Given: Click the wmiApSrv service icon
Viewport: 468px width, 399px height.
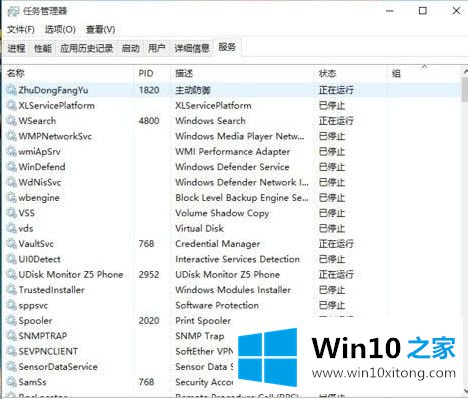Looking at the screenshot, I should pos(11,151).
